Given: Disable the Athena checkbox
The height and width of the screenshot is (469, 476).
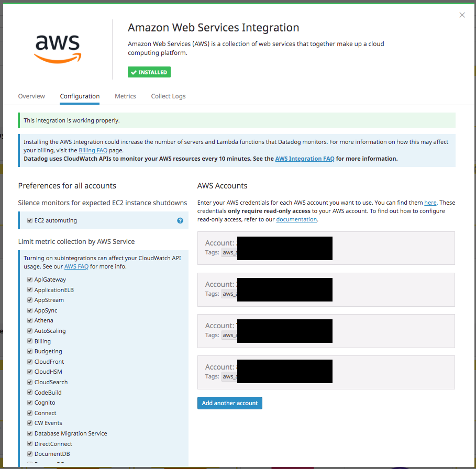Looking at the screenshot, I should (x=30, y=320).
